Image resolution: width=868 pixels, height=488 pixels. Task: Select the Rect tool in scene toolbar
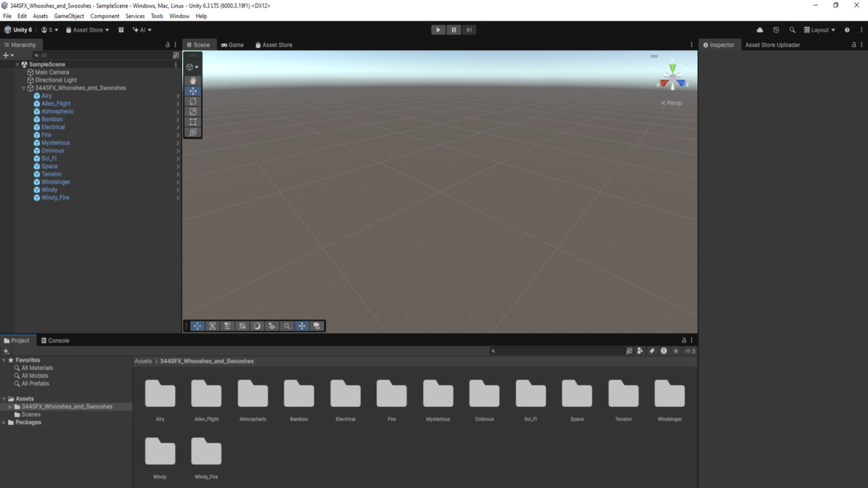193,122
